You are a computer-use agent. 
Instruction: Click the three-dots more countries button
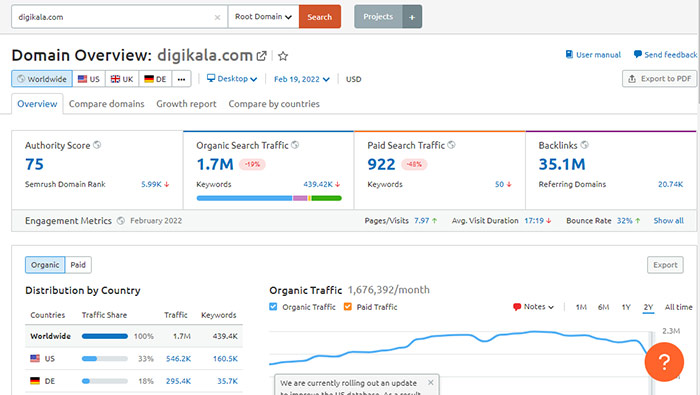pyautogui.click(x=181, y=79)
